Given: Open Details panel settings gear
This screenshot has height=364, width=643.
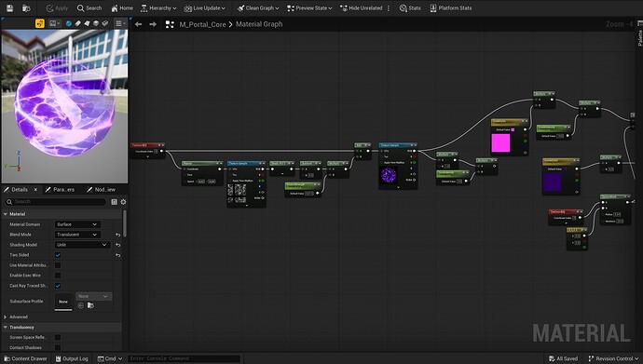Looking at the screenshot, I should point(123,201).
